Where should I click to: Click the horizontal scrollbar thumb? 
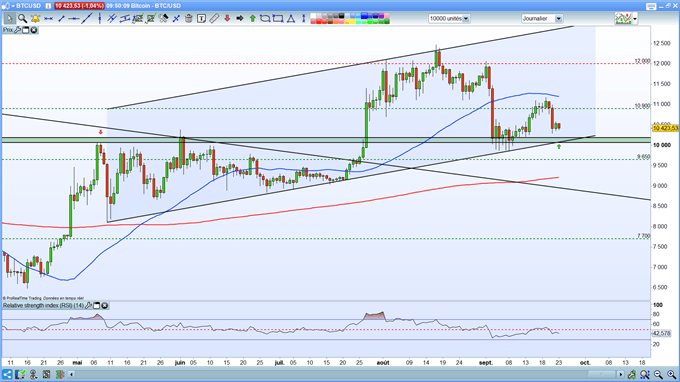pyautogui.click(x=602, y=374)
